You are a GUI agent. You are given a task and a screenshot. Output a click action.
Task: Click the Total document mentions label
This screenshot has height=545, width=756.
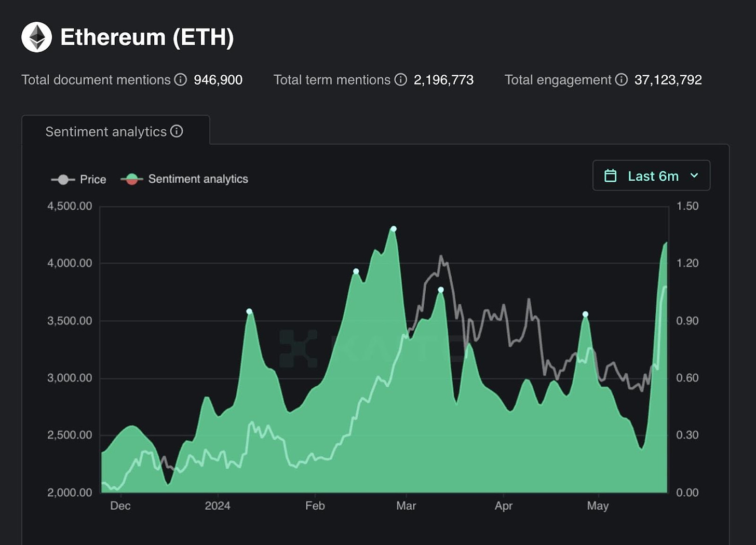click(96, 80)
